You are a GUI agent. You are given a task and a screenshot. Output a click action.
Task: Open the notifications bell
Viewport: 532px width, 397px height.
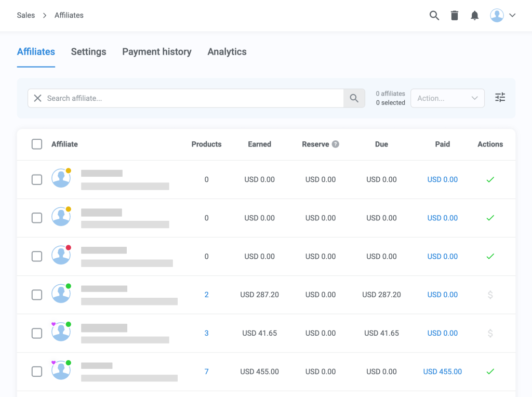[474, 15]
